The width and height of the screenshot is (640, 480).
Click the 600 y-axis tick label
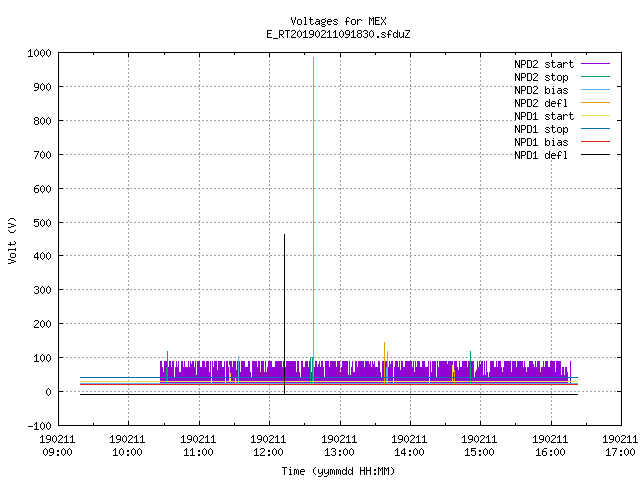(42, 189)
